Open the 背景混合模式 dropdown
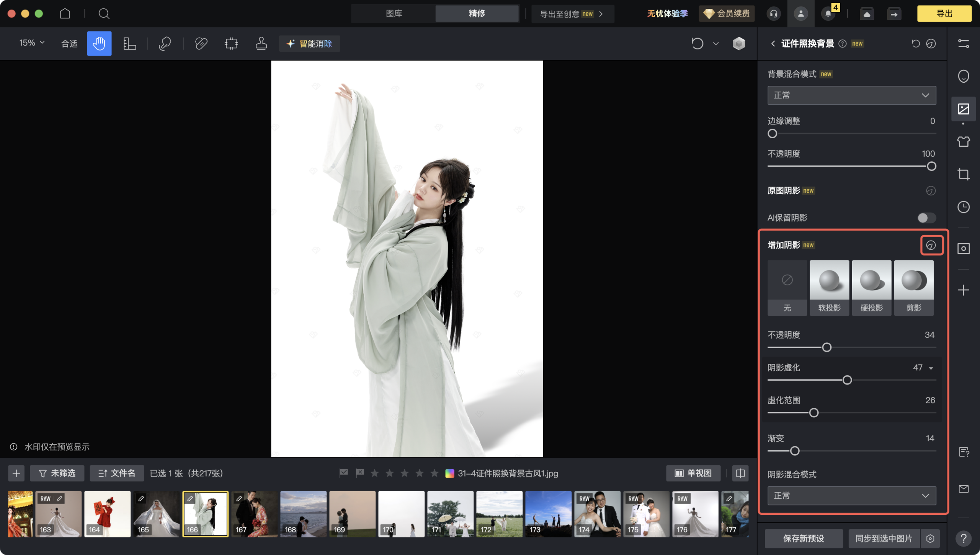The image size is (980, 555). (851, 95)
